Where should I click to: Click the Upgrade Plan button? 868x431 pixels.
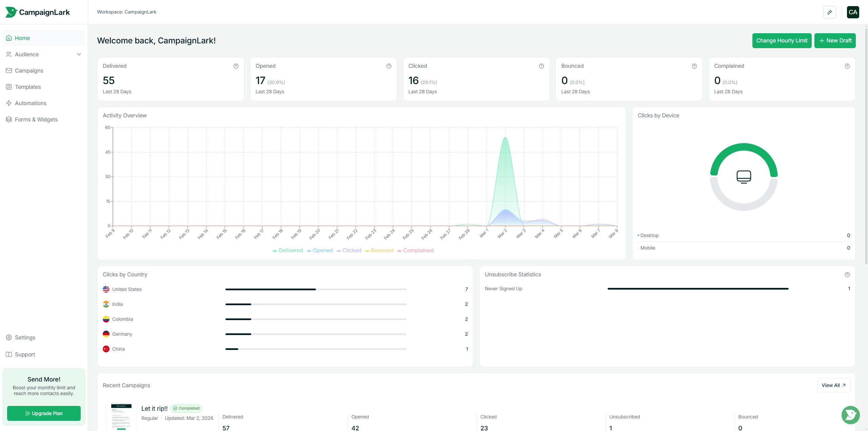44,413
